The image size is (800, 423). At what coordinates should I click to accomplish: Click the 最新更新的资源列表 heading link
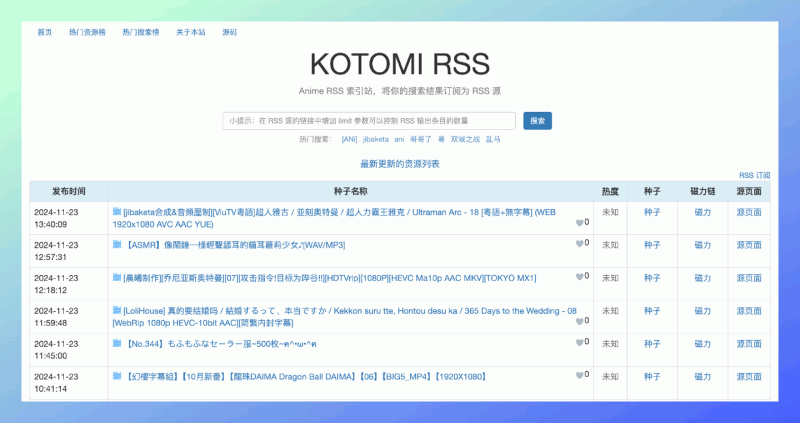click(400, 164)
